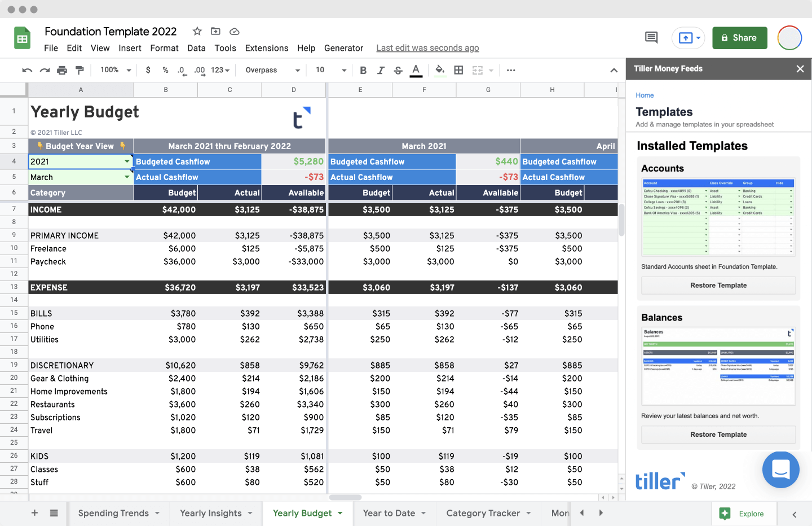812x526 pixels.
Task: Switch to the Yearly Insights tab
Action: point(211,513)
